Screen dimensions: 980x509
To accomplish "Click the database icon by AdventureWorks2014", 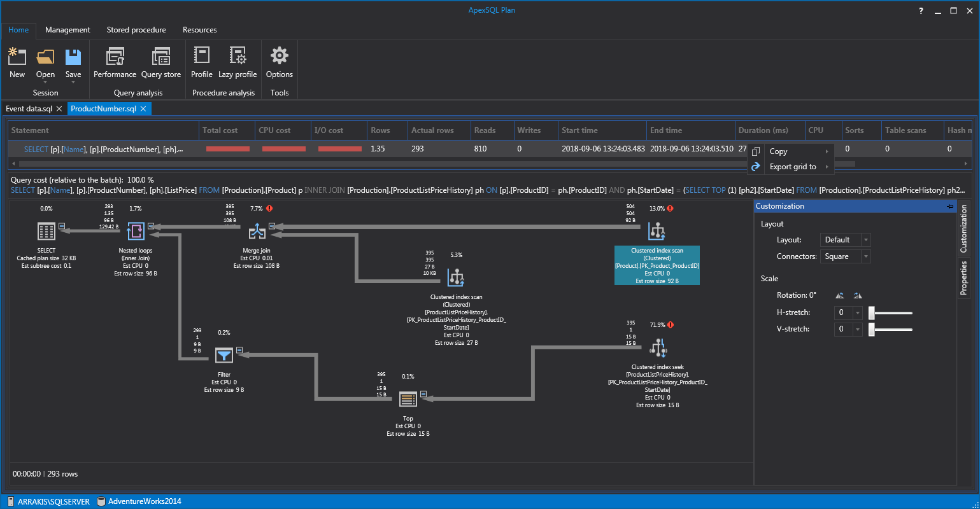I will pyautogui.click(x=101, y=501).
